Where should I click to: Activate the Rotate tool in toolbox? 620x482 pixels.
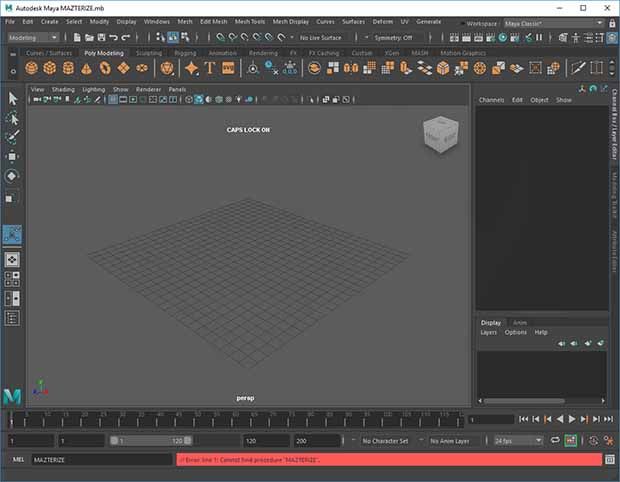(x=12, y=176)
